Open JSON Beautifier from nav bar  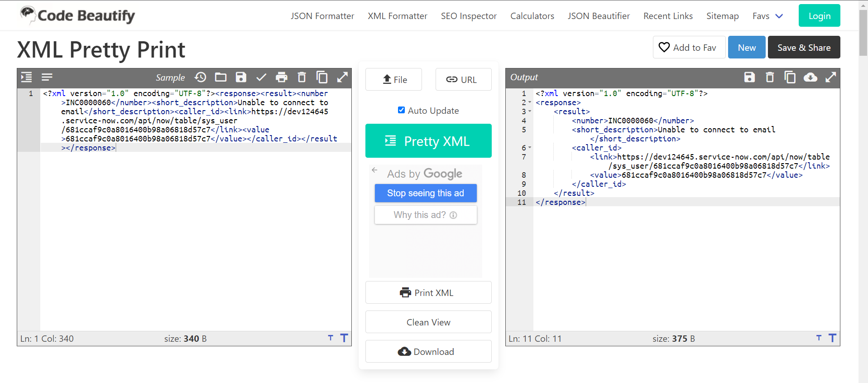(599, 16)
